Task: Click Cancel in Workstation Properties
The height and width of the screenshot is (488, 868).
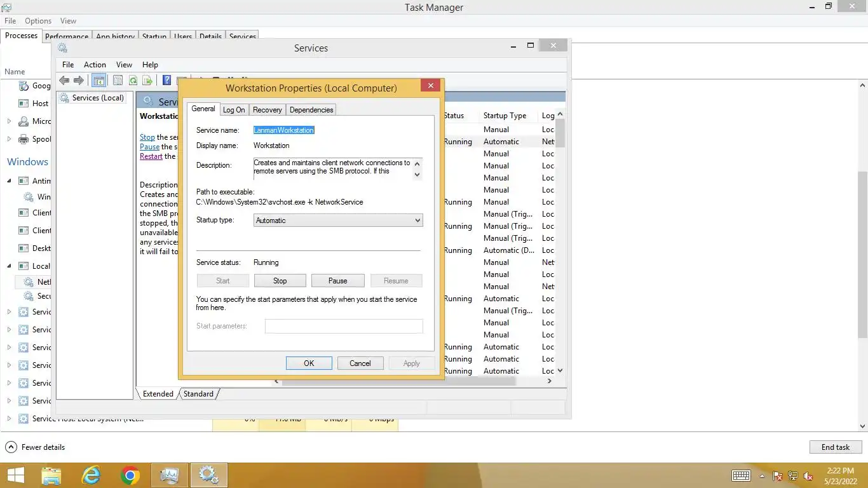Action: (360, 363)
